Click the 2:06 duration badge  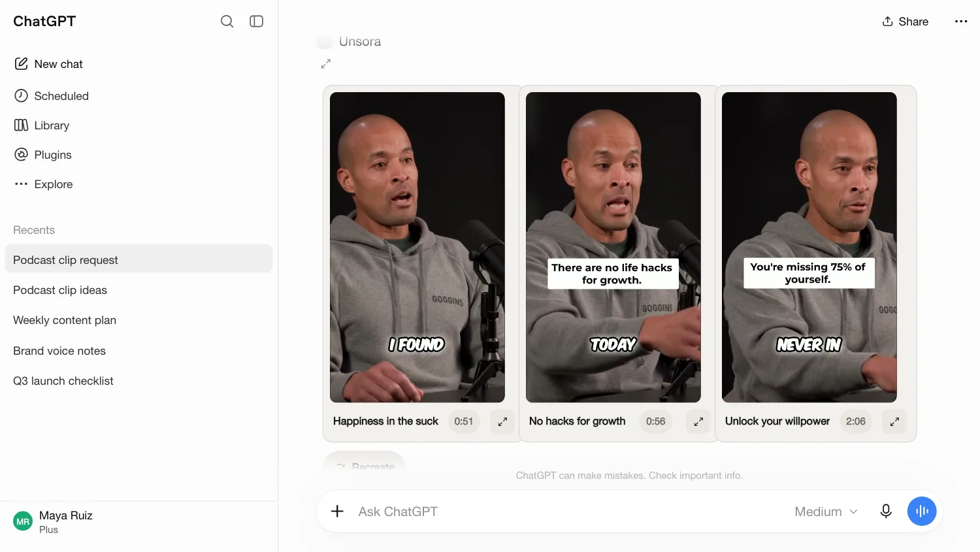[856, 421]
